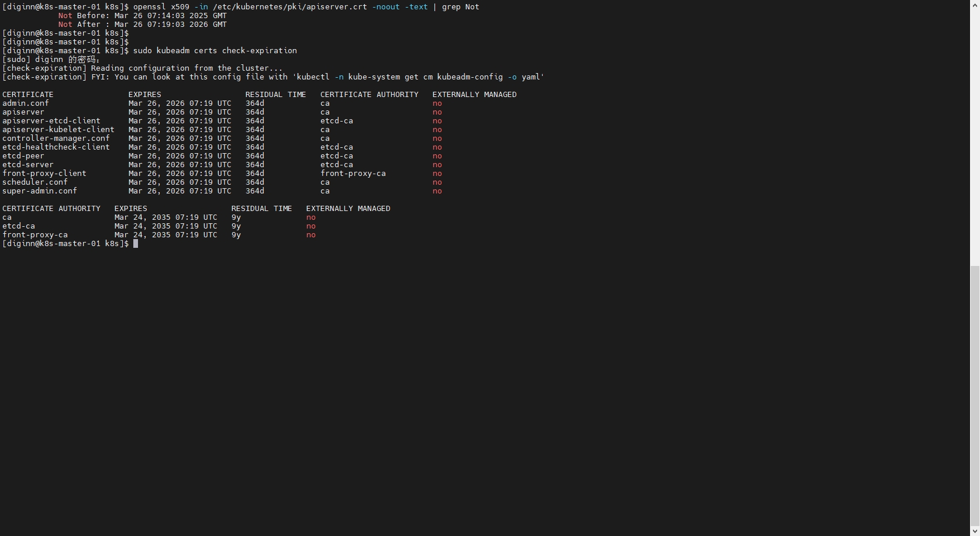Click the super-admin.conf certificate name
980x536 pixels.
(40, 191)
